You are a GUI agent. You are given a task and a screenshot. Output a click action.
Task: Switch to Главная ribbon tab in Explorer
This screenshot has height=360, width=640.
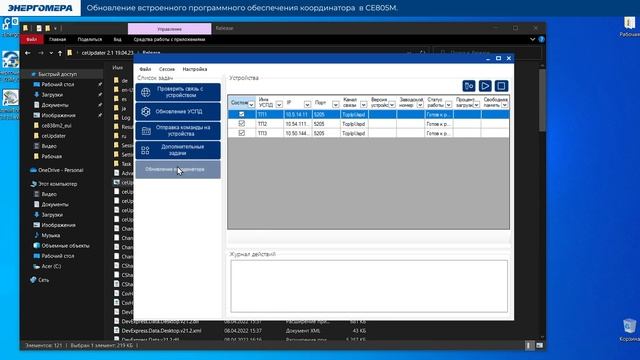click(58, 40)
